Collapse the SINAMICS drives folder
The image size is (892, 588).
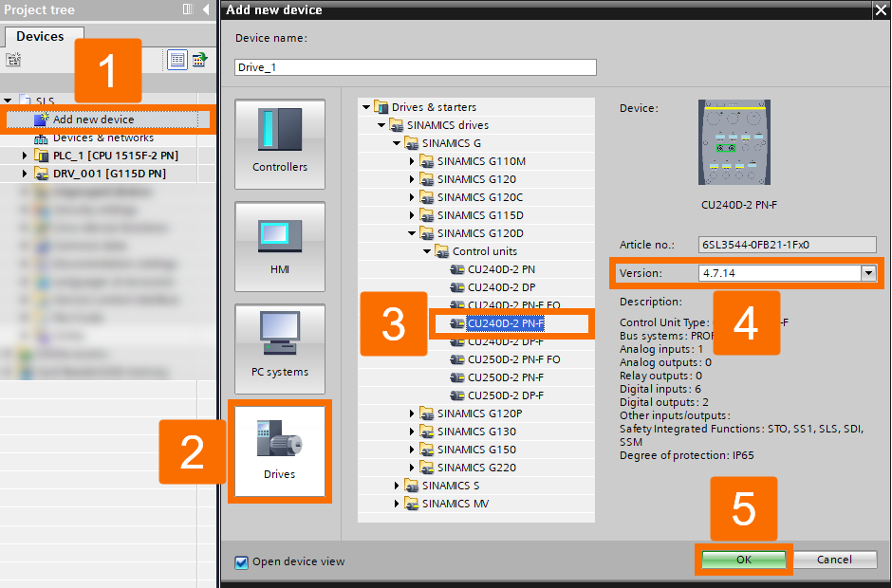(381, 125)
